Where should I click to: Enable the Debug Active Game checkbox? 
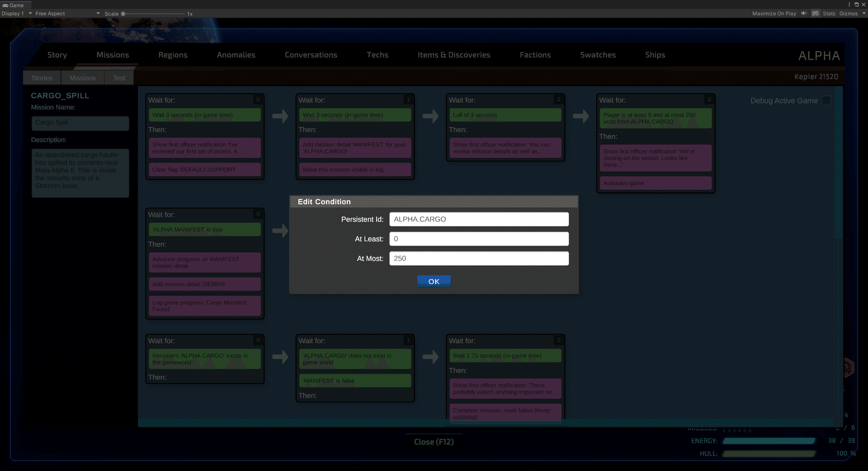(826, 100)
